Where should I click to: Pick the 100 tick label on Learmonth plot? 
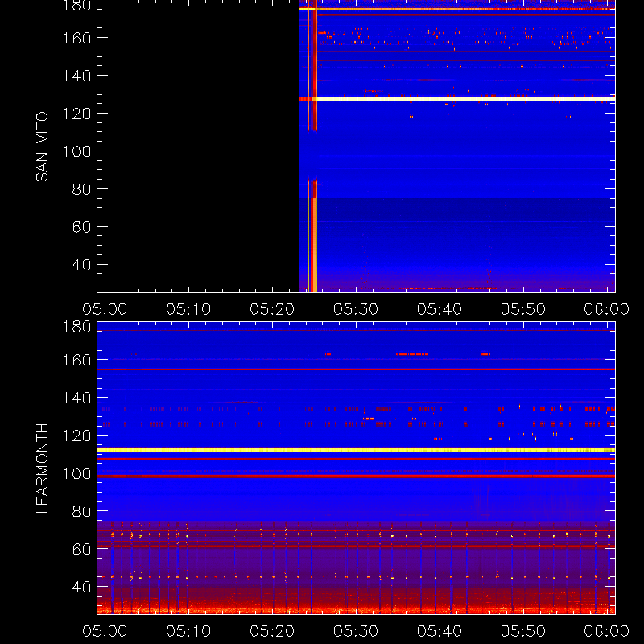coord(76,473)
